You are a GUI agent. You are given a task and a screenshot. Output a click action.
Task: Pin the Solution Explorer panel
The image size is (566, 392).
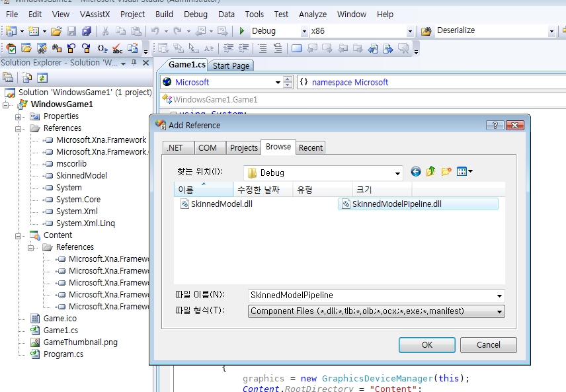(134, 63)
